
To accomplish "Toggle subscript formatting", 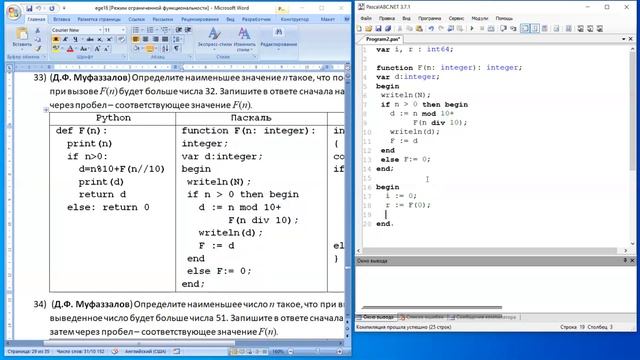I will point(100,39).
